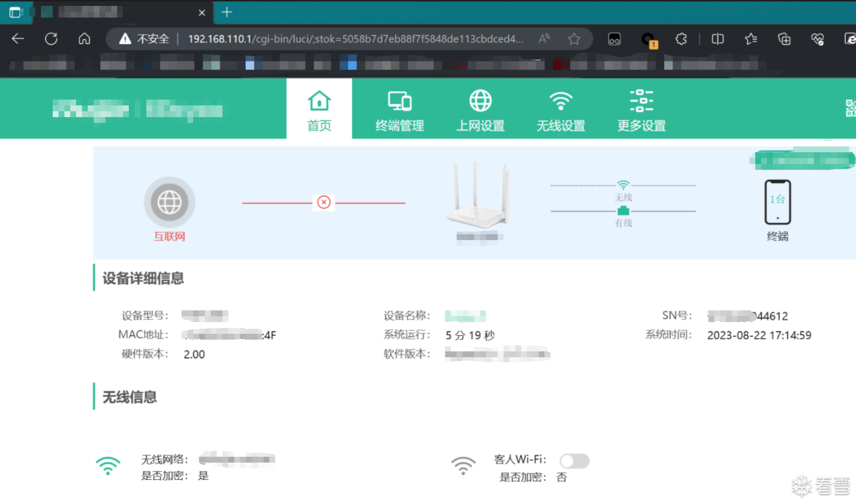Click the red disconnected X icon

[x=324, y=202]
